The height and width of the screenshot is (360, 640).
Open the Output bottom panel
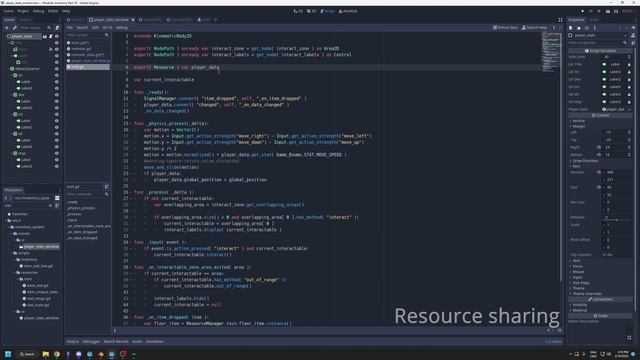[73, 342]
